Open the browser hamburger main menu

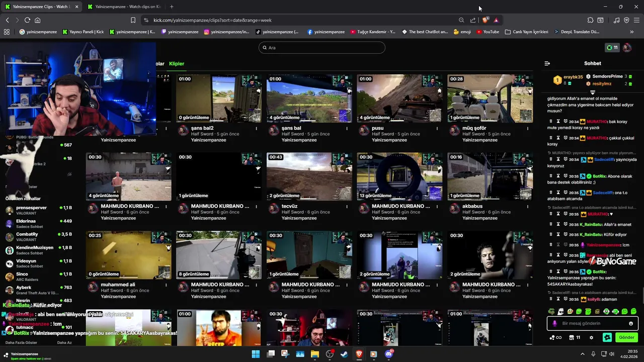click(636, 20)
